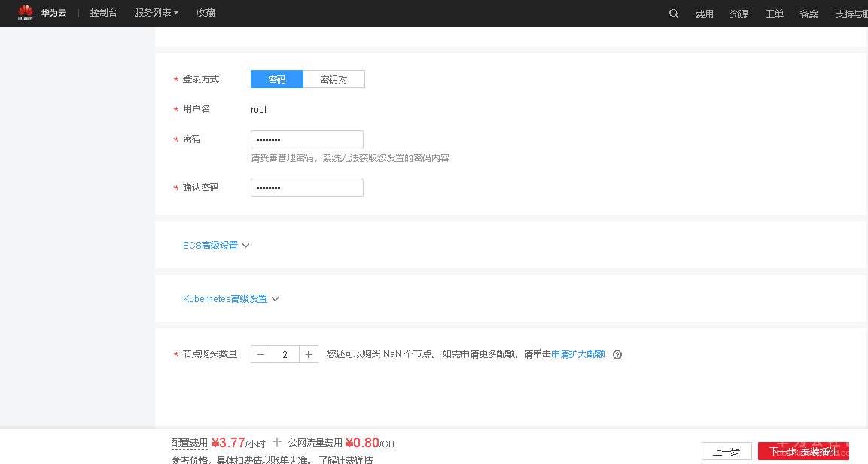
Task: Expand Kubernetes高级设置 section
Action: click(230, 299)
